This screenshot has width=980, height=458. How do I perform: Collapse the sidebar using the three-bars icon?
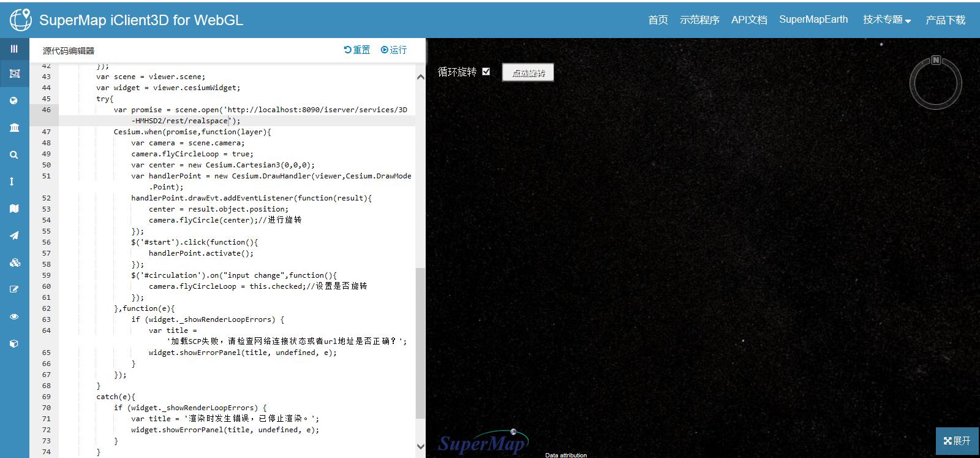coord(14,48)
